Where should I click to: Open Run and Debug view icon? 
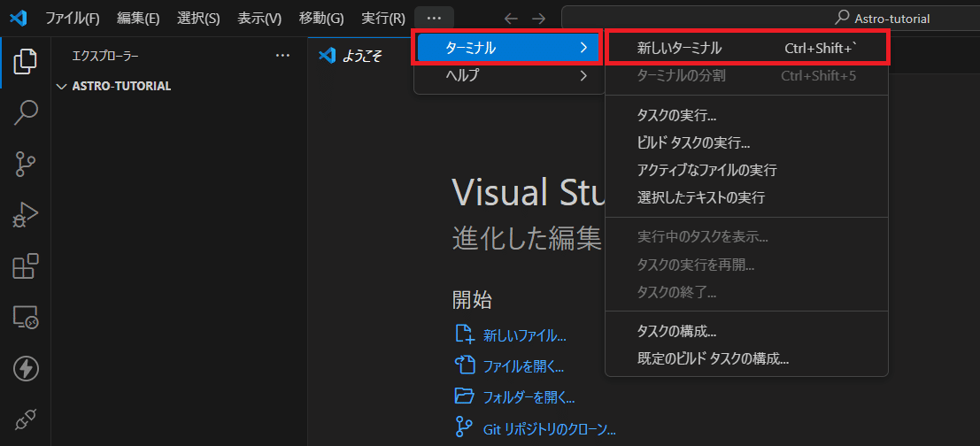(25, 216)
